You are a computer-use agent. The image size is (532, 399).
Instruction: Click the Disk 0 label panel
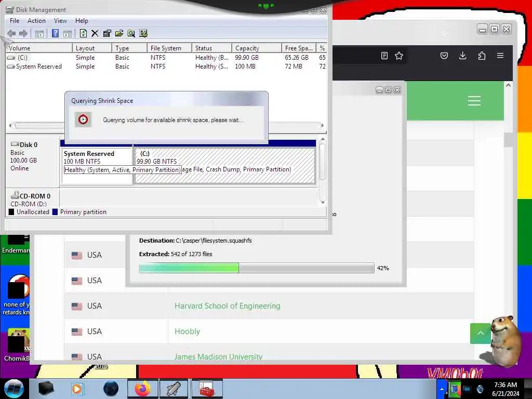coord(32,161)
